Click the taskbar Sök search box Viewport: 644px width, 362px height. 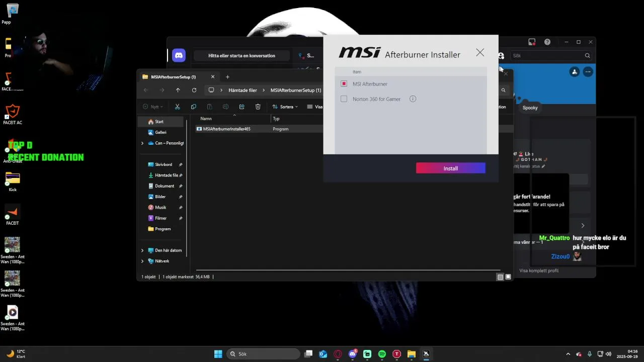click(263, 354)
